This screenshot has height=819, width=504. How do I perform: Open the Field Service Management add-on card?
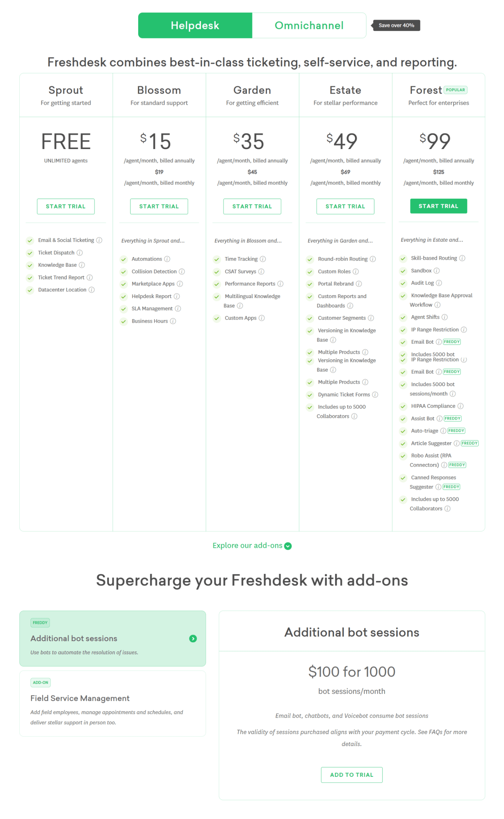(112, 703)
